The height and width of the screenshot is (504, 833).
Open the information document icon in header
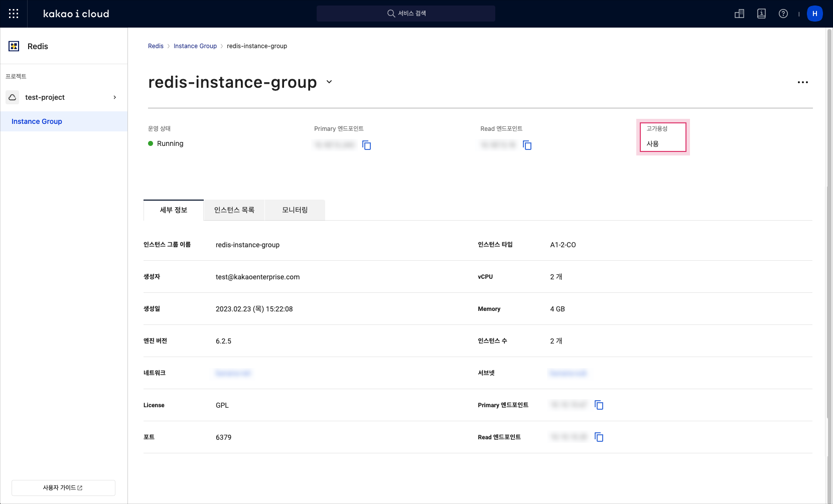761,14
